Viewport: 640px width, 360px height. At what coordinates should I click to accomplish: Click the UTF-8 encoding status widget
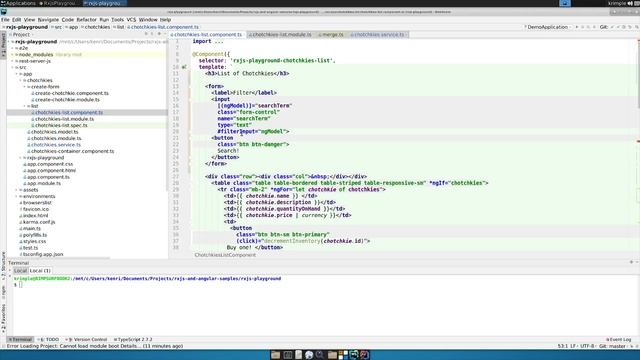tap(587, 346)
